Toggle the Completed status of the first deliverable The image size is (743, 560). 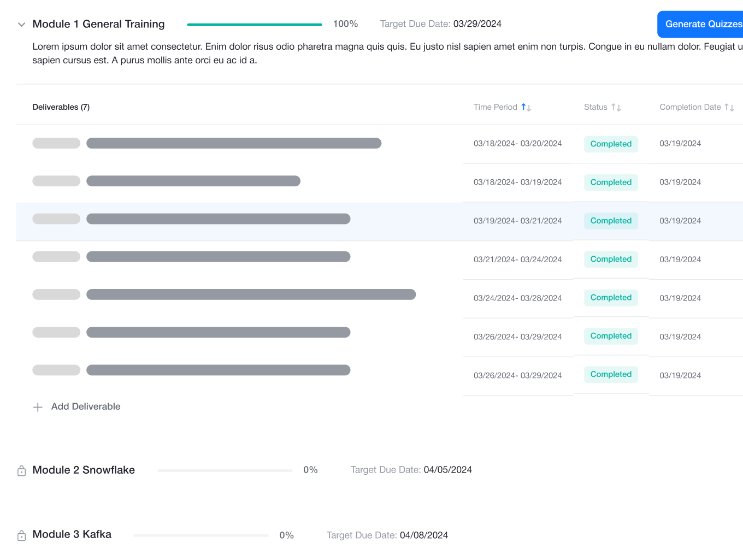611,144
